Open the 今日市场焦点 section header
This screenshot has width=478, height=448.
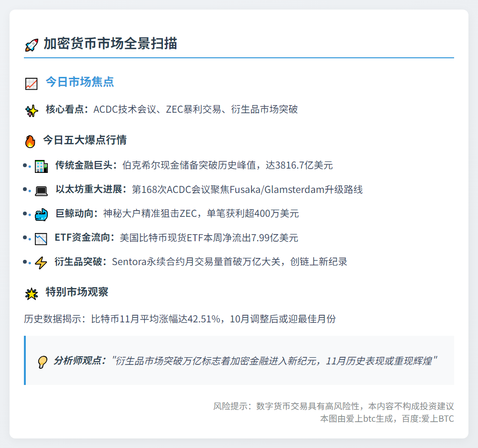point(79,82)
